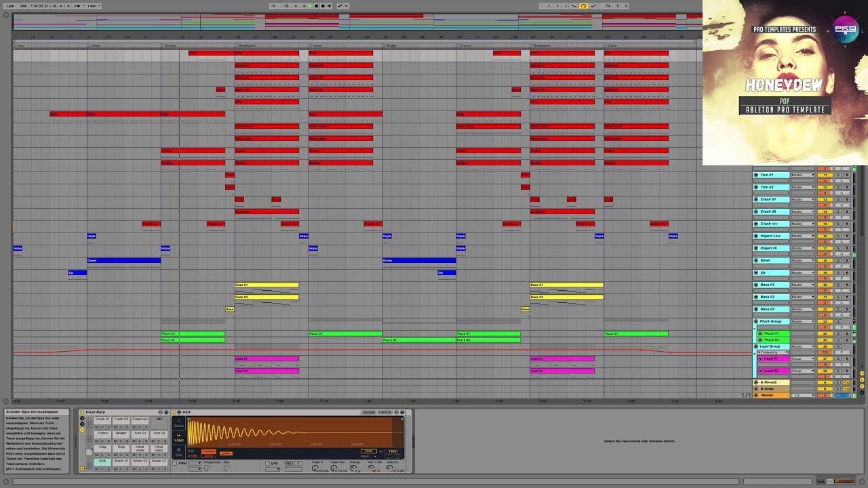This screenshot has width=868, height=488.
Task: Click the Link button in the control bar
Action: coord(10,6)
